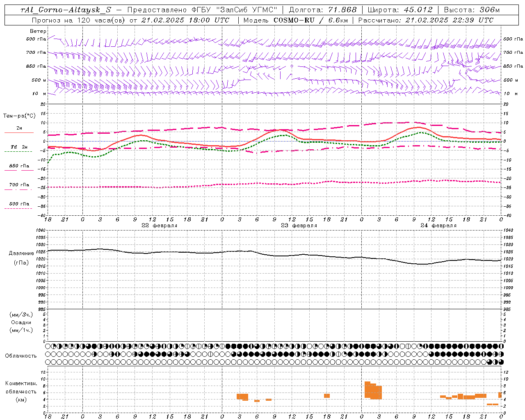Click the Рассчитано: 21.02.2025 22:39 UTC timestamp

coord(426,20)
